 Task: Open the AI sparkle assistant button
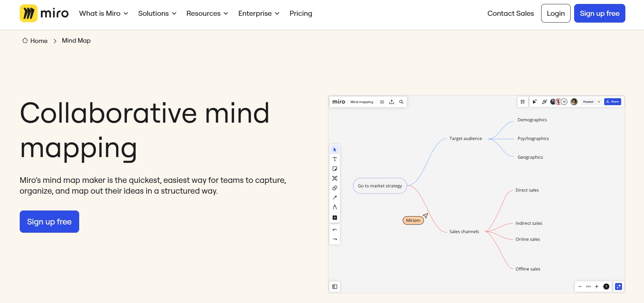pyautogui.click(x=619, y=287)
